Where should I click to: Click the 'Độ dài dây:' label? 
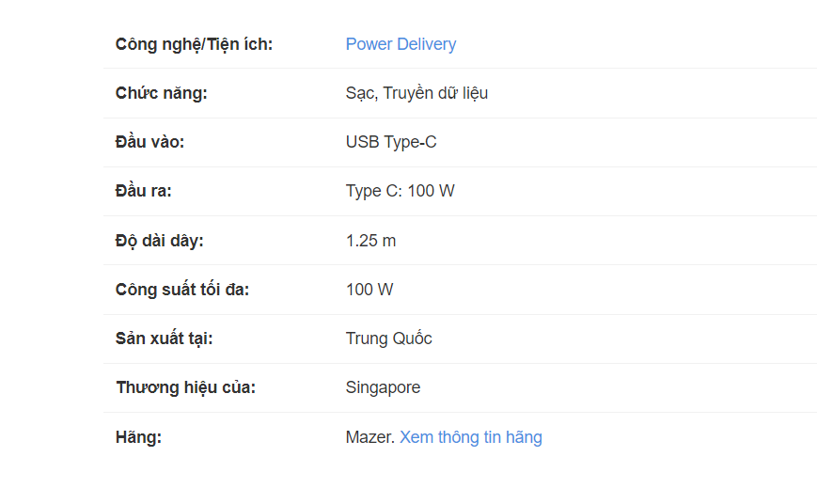[x=159, y=241]
